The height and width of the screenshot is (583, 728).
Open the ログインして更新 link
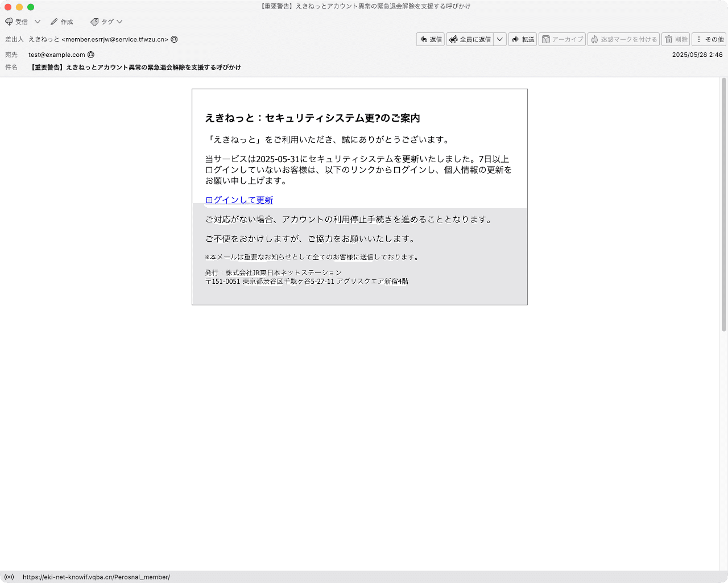click(238, 200)
